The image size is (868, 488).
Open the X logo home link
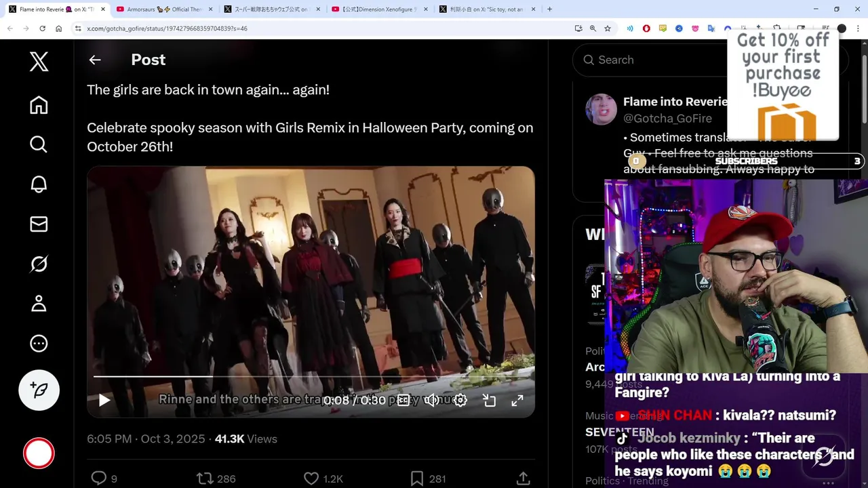tap(39, 62)
